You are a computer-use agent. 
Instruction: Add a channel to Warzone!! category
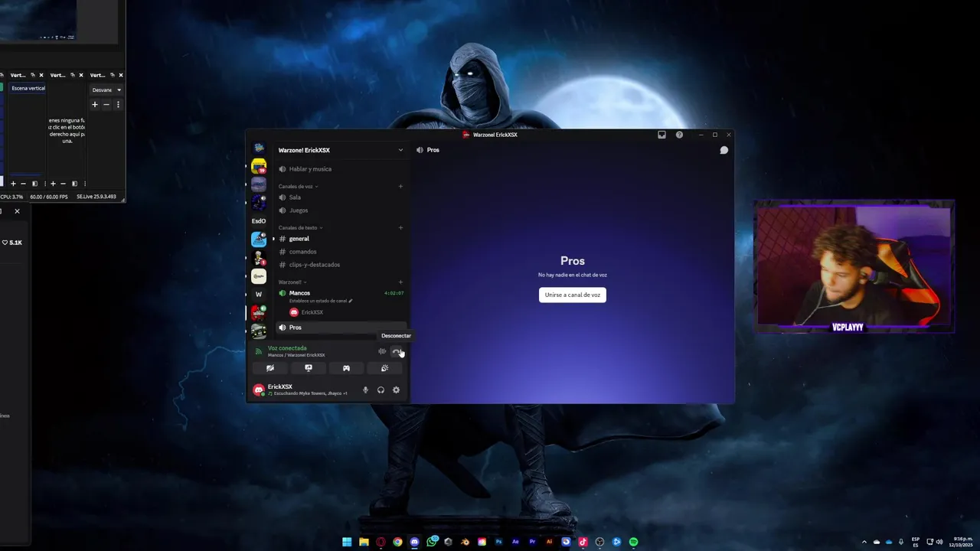(x=400, y=282)
